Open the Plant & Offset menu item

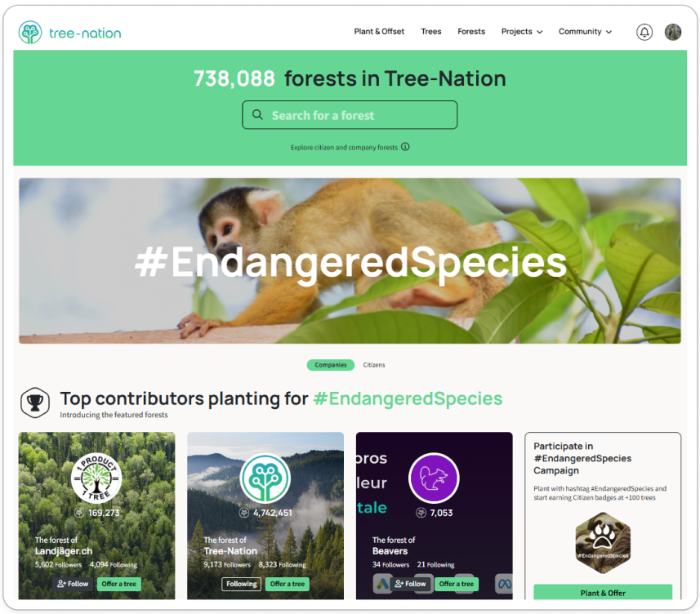click(379, 32)
